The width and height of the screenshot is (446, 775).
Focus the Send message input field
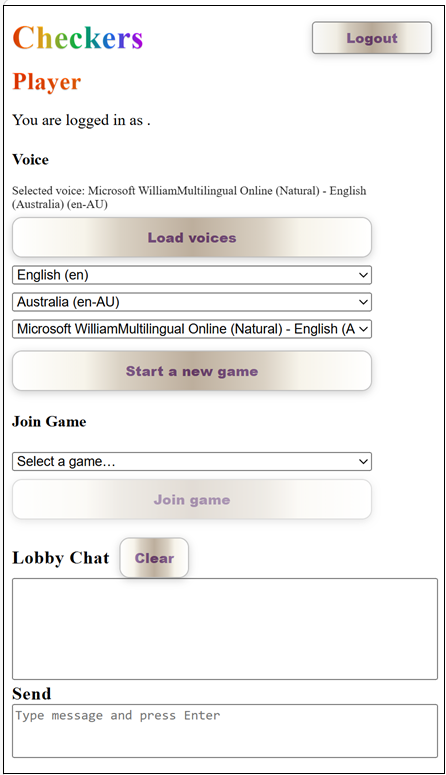(225, 731)
